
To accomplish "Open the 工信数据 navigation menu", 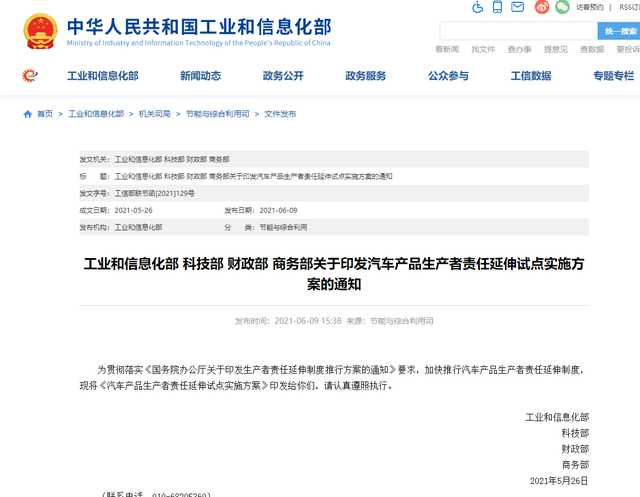I will 531,76.
